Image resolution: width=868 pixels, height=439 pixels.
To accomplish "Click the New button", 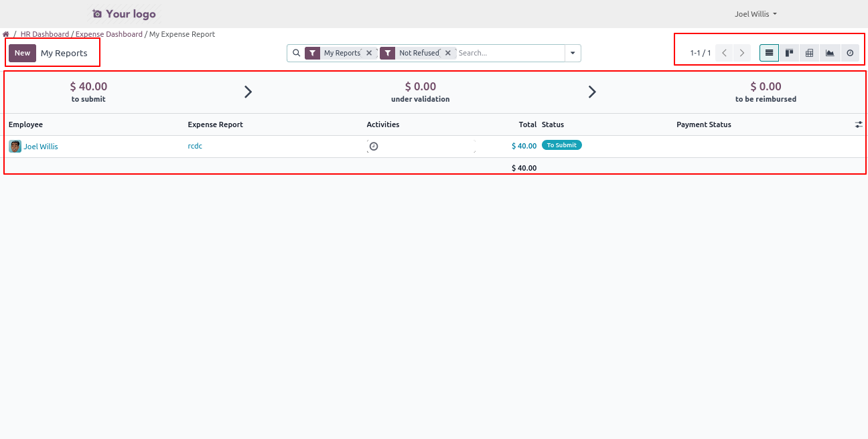I will (22, 53).
